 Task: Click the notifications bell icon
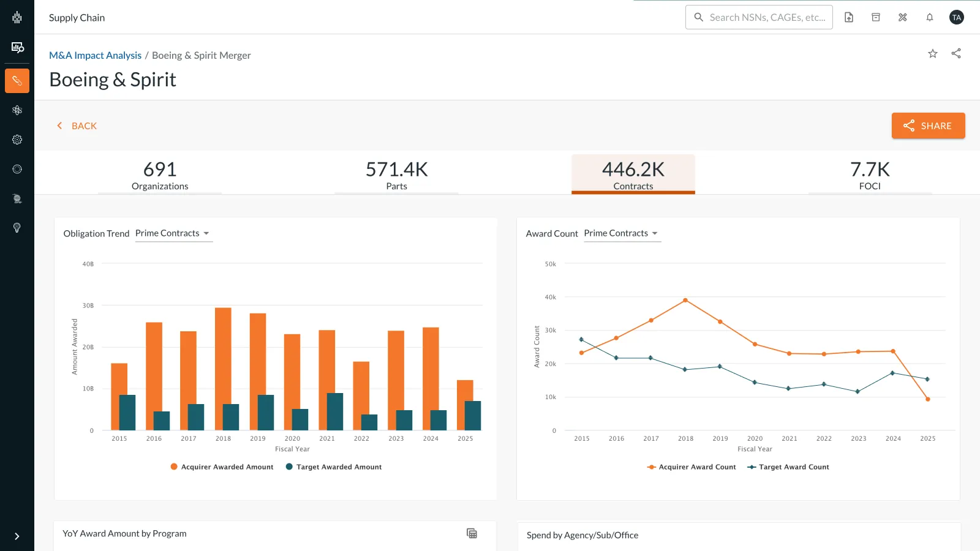click(x=929, y=17)
